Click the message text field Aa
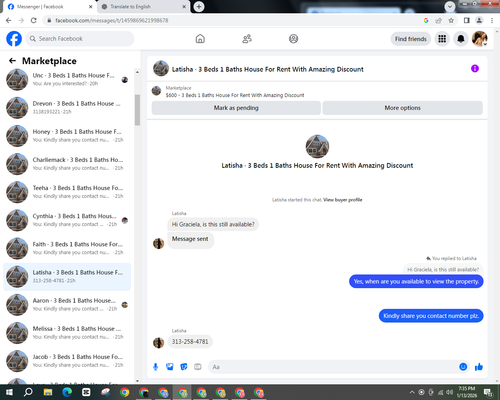This screenshot has width=500, height=400. point(333,367)
